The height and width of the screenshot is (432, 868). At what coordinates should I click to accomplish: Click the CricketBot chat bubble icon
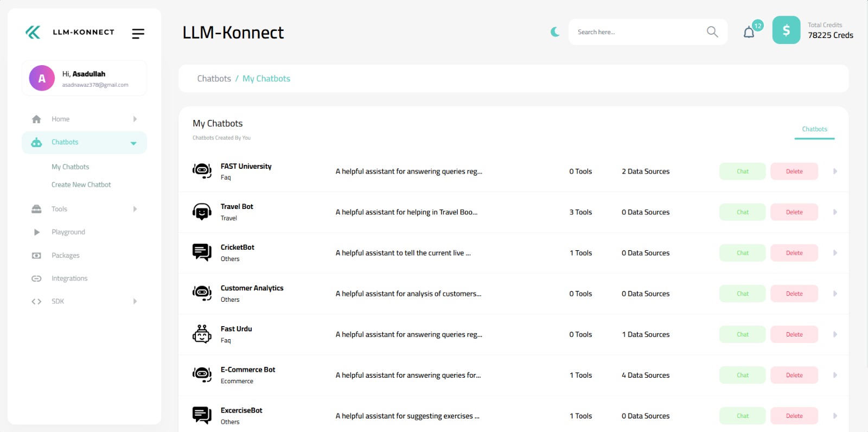tap(202, 252)
